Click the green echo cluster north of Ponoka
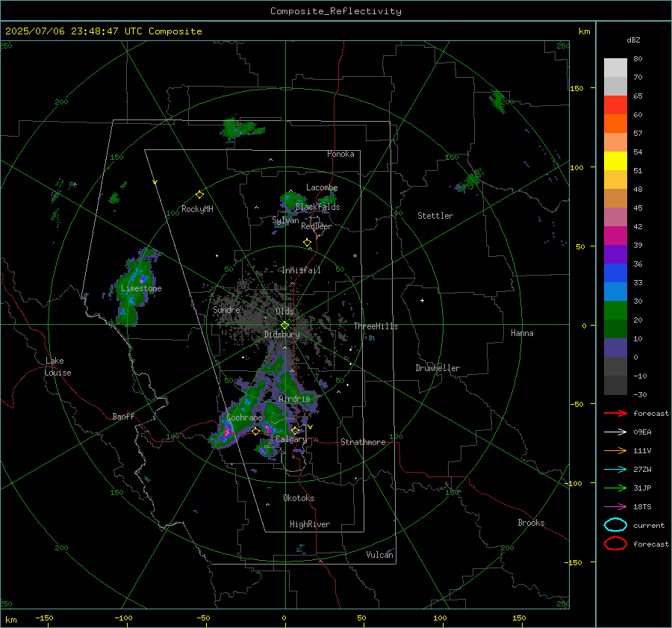The width and height of the screenshot is (672, 628). point(241,128)
